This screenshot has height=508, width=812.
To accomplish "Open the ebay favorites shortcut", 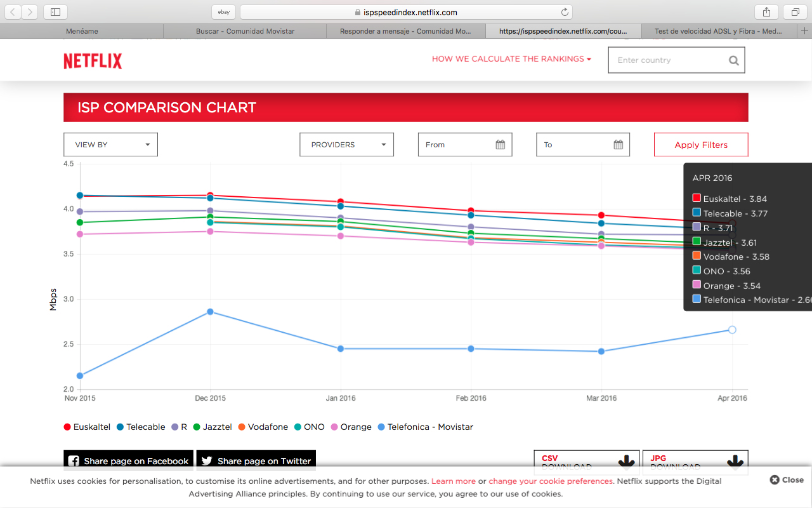I will [223, 12].
